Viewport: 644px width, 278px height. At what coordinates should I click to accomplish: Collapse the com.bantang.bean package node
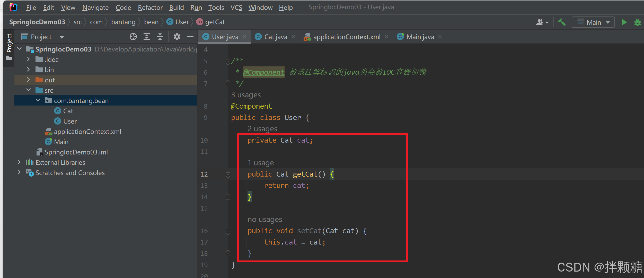tap(38, 100)
